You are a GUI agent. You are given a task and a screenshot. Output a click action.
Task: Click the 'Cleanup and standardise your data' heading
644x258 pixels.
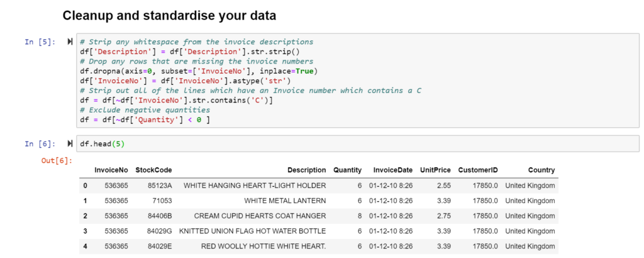(169, 14)
